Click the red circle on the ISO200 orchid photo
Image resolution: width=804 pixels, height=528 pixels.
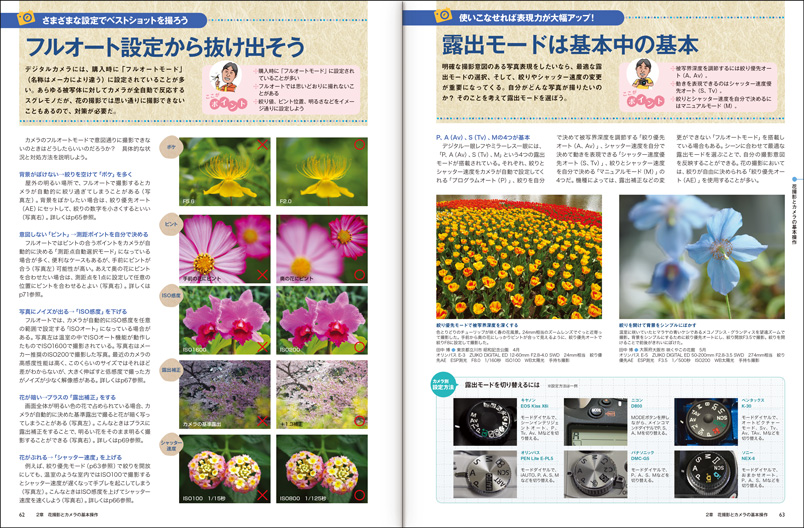coord(359,347)
